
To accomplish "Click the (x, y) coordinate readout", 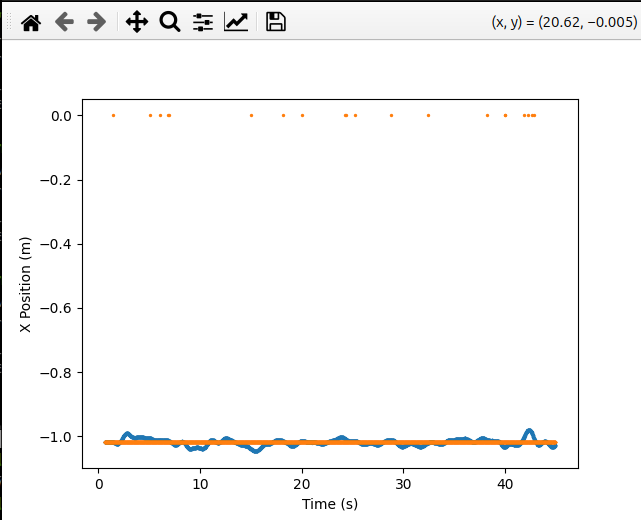I will tap(563, 23).
